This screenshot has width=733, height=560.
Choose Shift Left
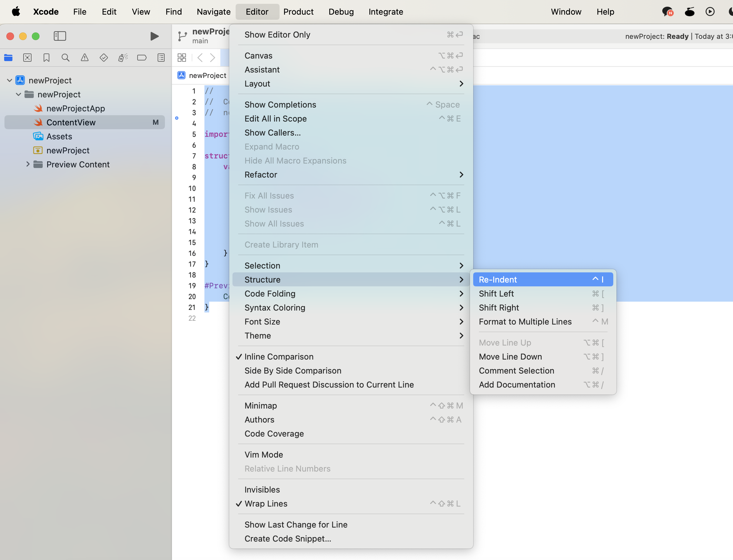(543, 294)
